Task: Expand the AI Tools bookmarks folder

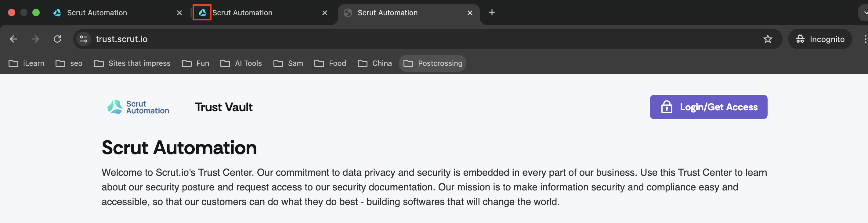Action: pos(241,63)
